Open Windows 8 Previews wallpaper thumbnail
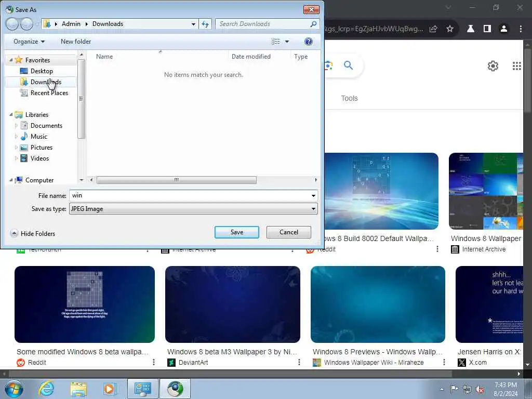The height and width of the screenshot is (399, 532). (378, 304)
